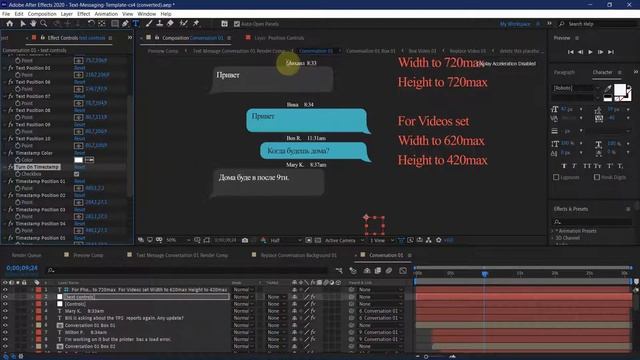Open the Animation menu

pyautogui.click(x=106, y=14)
